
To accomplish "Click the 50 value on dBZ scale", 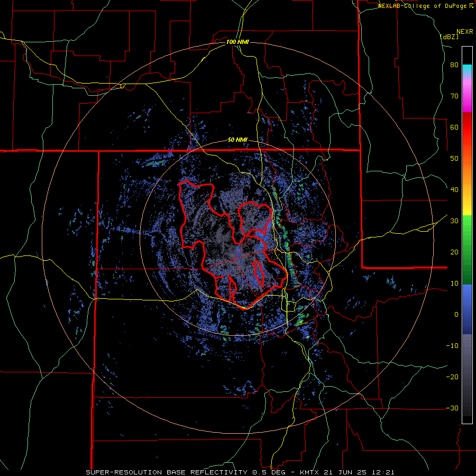I will tap(454, 159).
